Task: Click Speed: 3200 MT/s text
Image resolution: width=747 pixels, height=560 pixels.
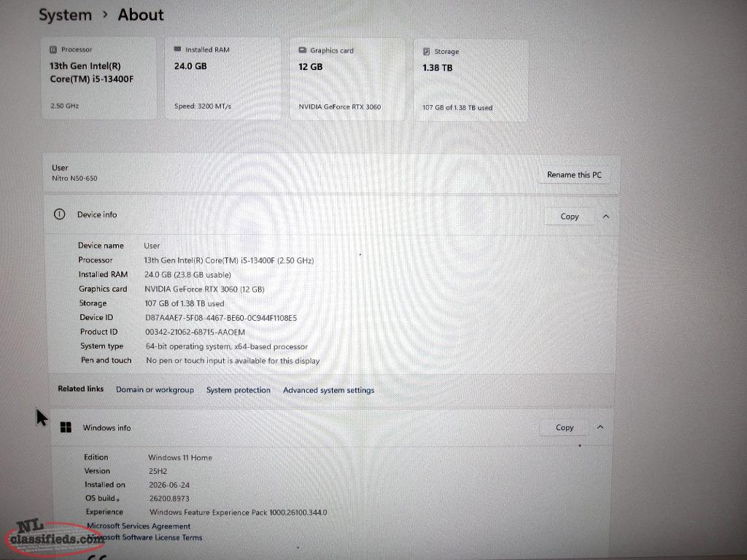Action: [203, 106]
